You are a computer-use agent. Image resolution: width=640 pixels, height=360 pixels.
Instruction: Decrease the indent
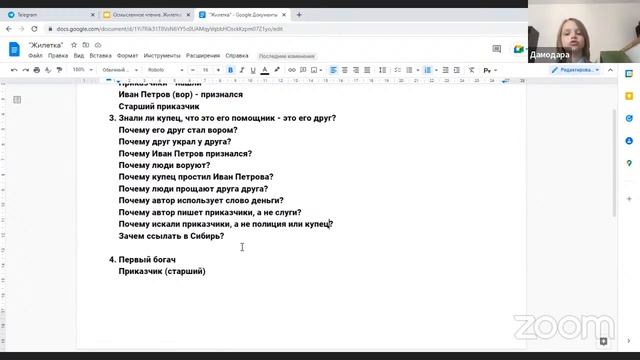click(x=445, y=70)
